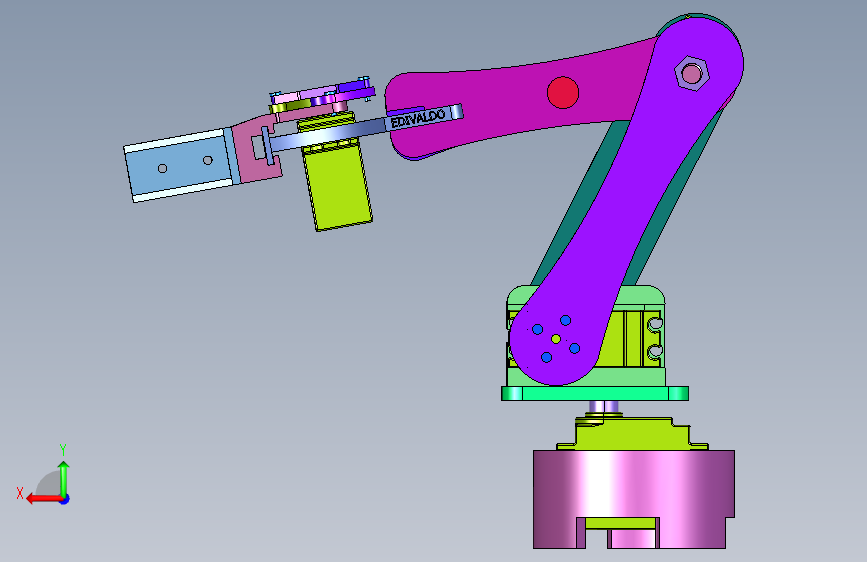Select the red circular pin on the magenta arm
This screenshot has width=867, height=562.
click(x=563, y=92)
